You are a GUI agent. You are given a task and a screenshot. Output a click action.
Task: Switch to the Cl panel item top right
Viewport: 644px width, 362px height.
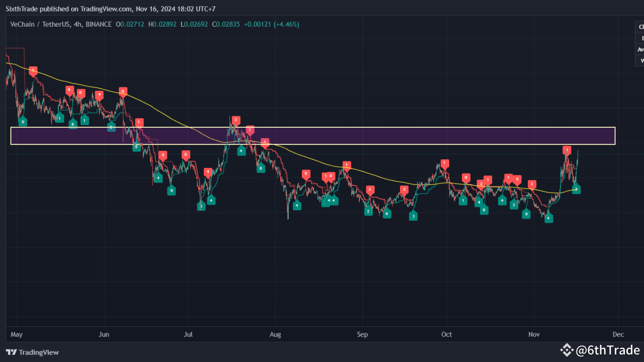click(640, 27)
